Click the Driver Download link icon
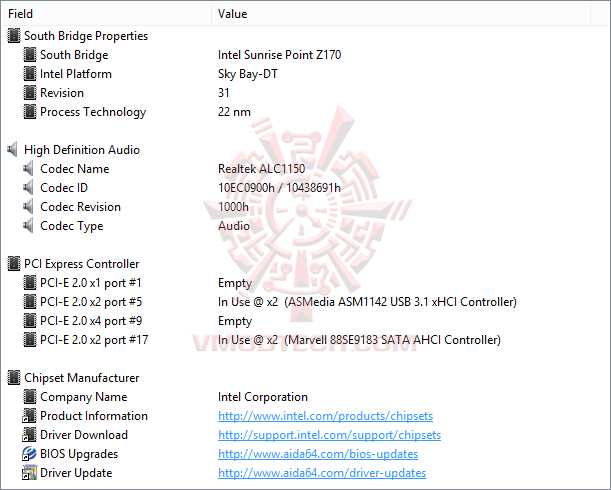 click(29, 435)
